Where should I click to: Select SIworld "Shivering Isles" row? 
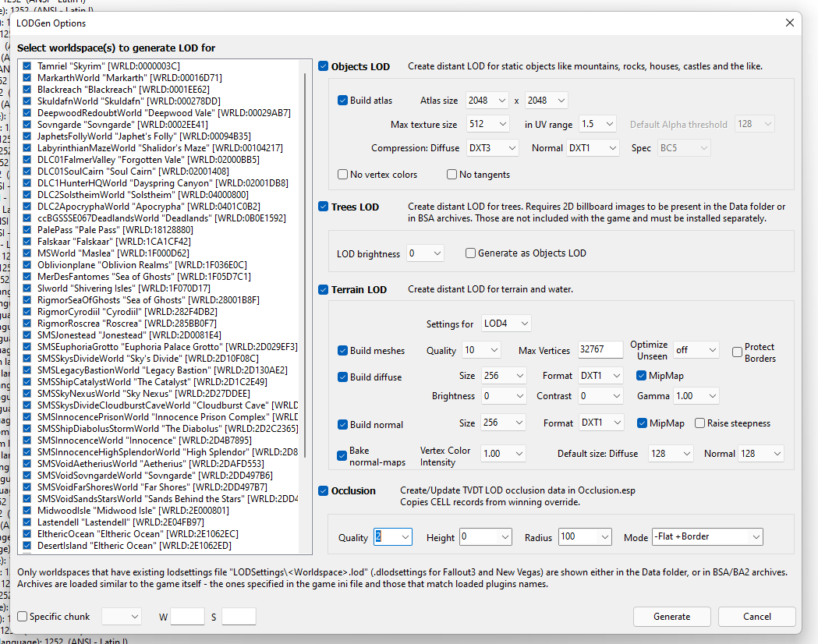point(124,288)
